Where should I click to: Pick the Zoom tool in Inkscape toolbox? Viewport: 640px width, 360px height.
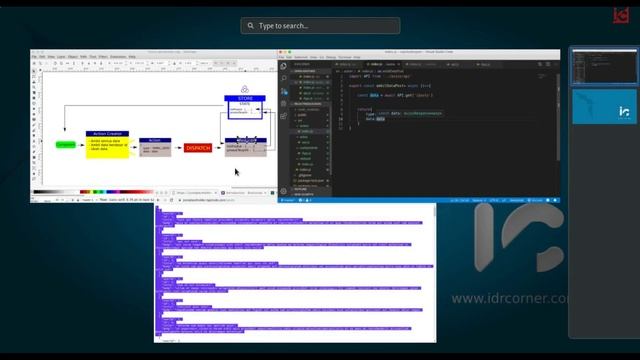click(x=34, y=87)
